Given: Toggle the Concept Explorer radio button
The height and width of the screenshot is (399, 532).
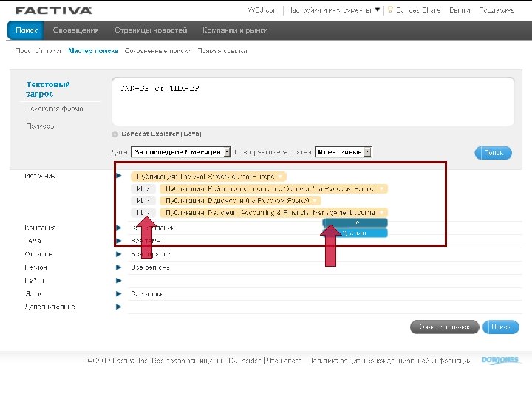Looking at the screenshot, I should click(x=115, y=134).
